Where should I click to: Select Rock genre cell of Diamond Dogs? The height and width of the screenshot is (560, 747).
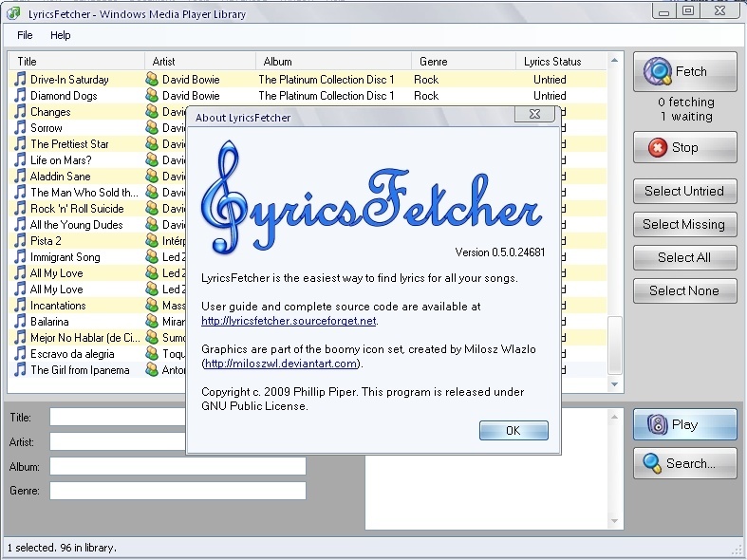(x=426, y=96)
